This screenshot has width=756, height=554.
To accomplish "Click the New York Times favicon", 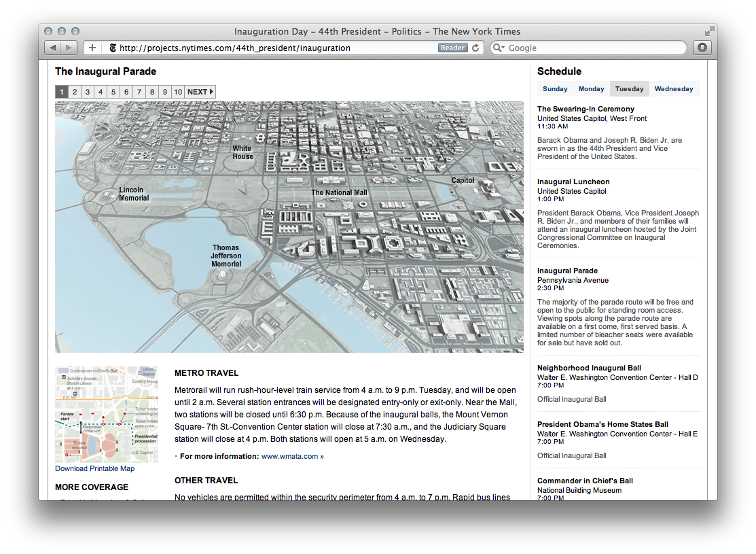I will (113, 48).
